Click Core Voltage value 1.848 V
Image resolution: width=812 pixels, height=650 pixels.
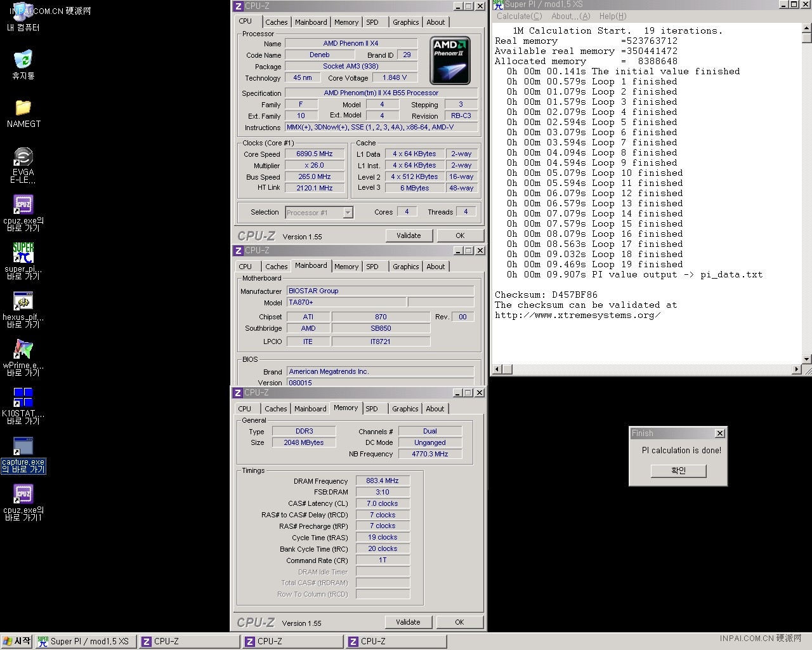(395, 78)
